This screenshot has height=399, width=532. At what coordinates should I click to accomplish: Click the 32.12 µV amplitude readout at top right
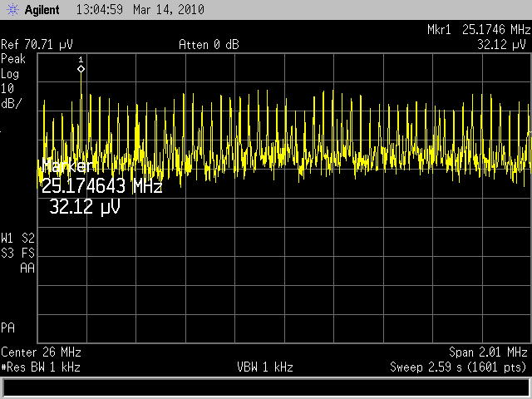pos(502,44)
